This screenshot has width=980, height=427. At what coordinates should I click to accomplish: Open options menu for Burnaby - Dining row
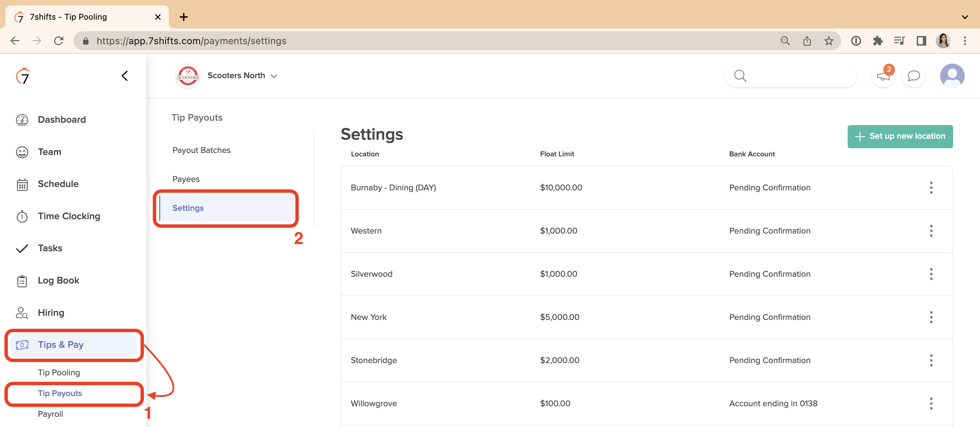pyautogui.click(x=931, y=187)
